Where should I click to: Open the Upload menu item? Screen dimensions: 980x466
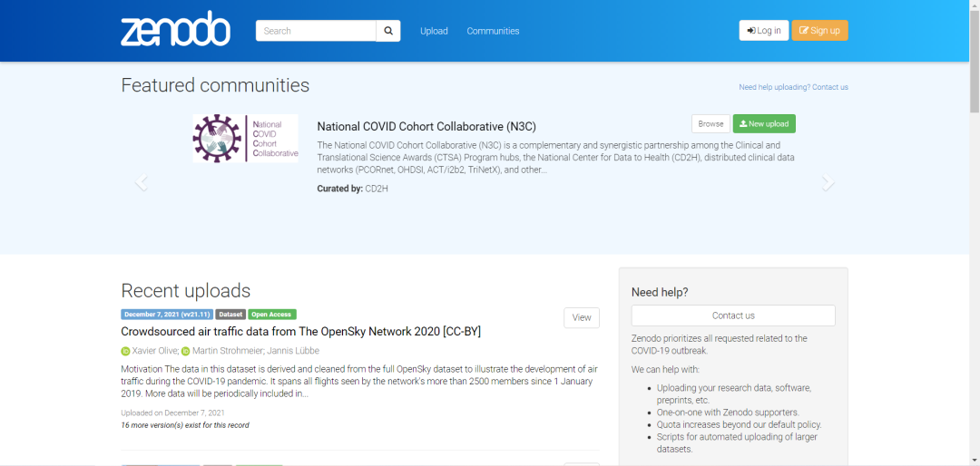434,31
